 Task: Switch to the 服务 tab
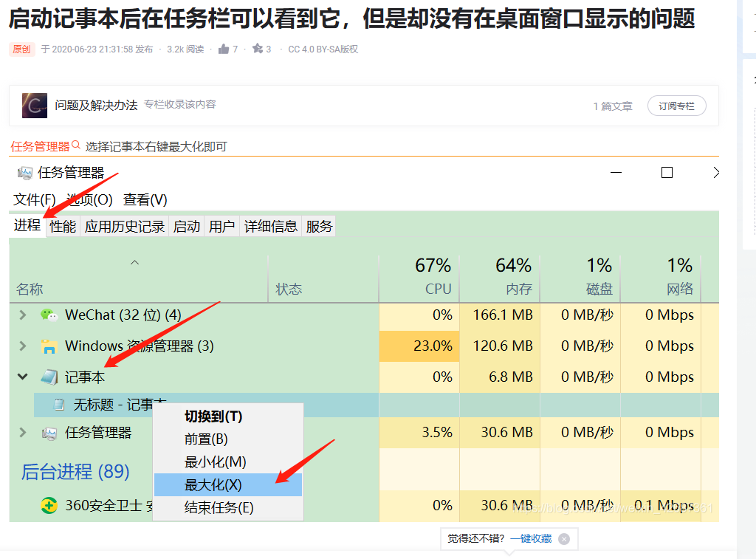click(319, 226)
